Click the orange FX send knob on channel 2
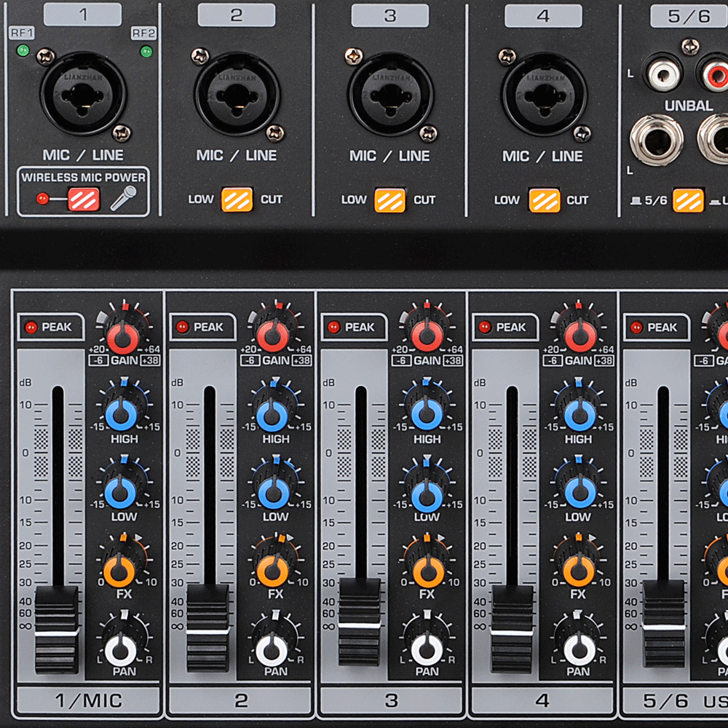Image resolution: width=728 pixels, height=728 pixels. [273, 570]
